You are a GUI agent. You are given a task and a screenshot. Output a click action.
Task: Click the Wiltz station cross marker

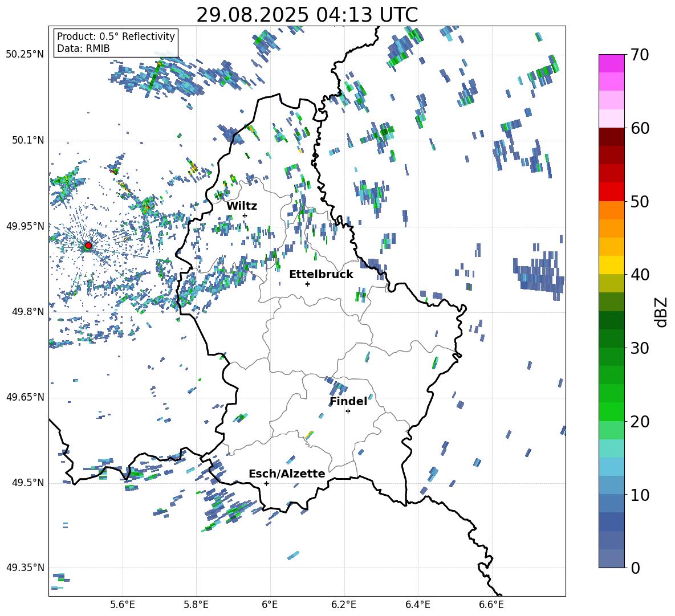[245, 215]
